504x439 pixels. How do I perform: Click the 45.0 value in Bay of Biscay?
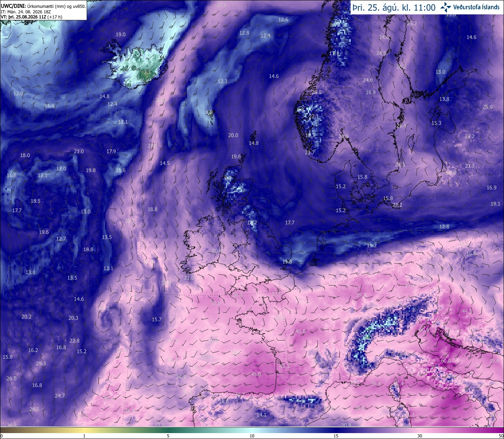[256, 374]
